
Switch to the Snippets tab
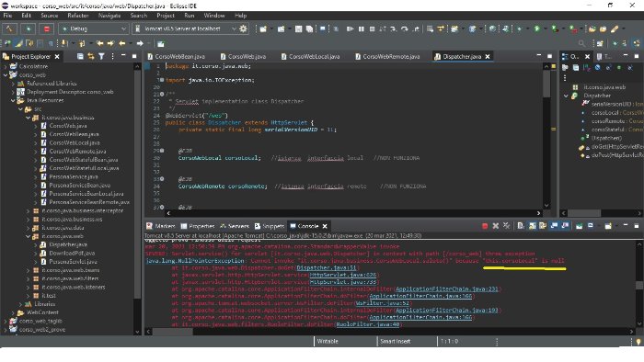[x=270, y=226]
